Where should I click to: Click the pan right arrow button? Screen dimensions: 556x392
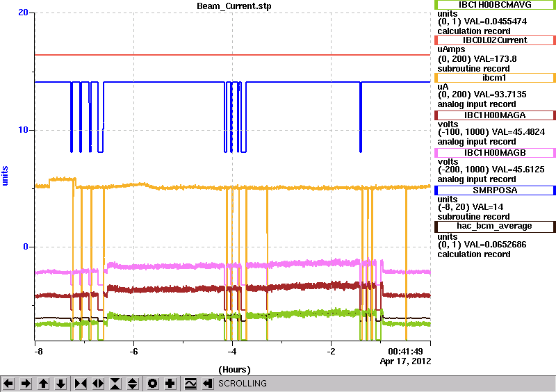26,384
